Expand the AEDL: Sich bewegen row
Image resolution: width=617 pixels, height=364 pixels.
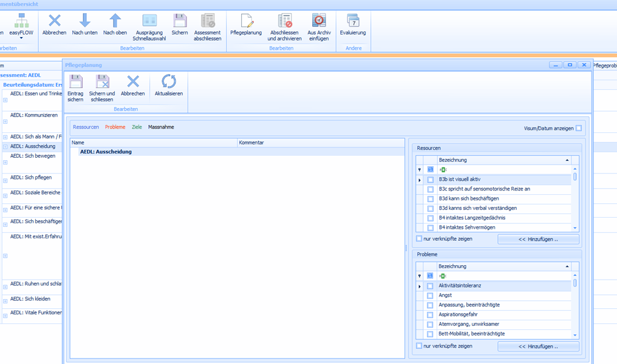pos(5,163)
